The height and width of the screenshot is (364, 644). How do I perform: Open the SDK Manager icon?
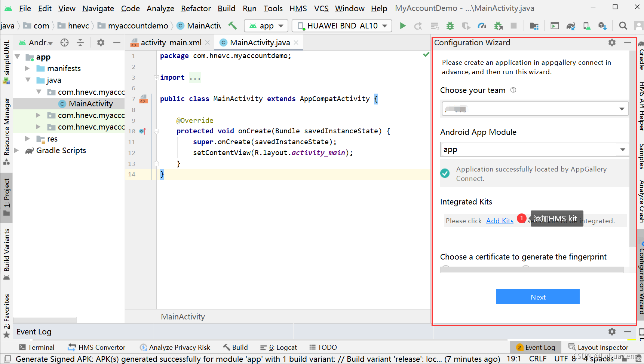click(x=602, y=25)
